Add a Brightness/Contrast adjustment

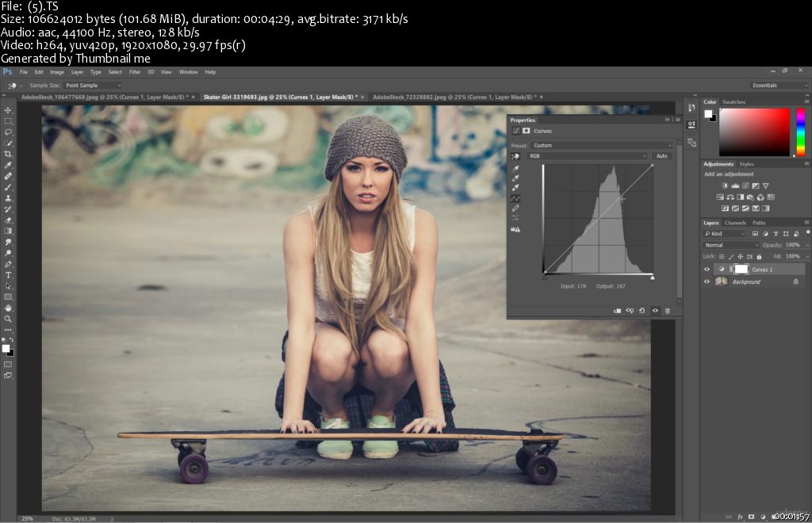[x=725, y=185]
